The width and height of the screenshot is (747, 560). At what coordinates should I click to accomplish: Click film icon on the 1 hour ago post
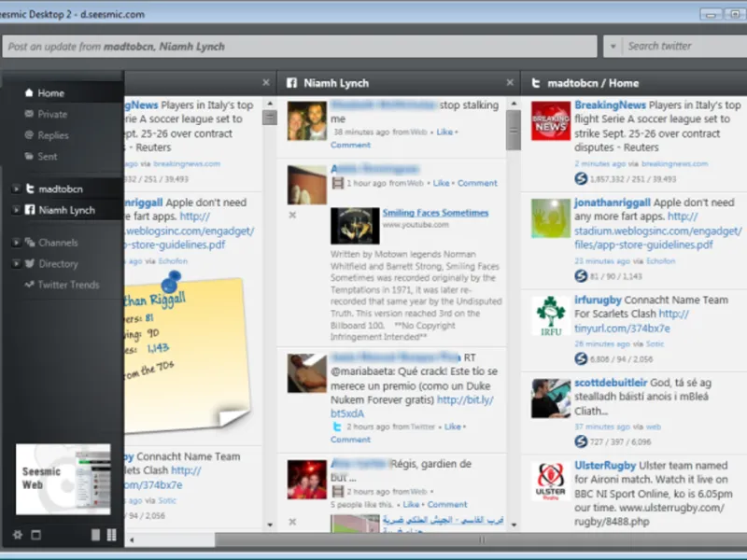[x=337, y=183]
